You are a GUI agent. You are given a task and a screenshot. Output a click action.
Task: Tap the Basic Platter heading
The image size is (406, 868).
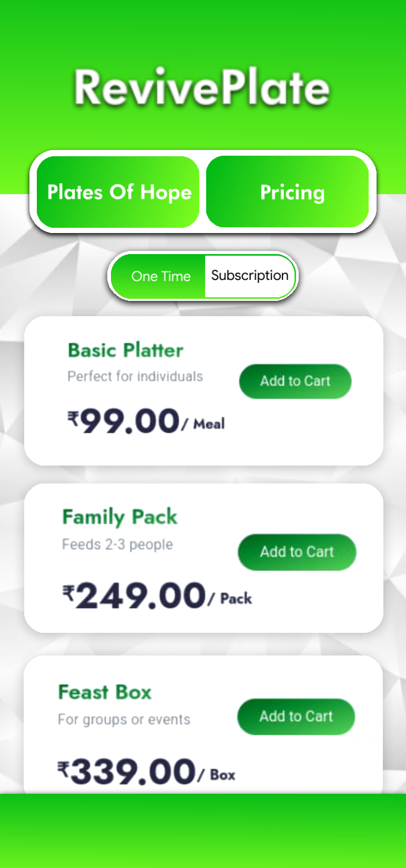[x=125, y=350]
